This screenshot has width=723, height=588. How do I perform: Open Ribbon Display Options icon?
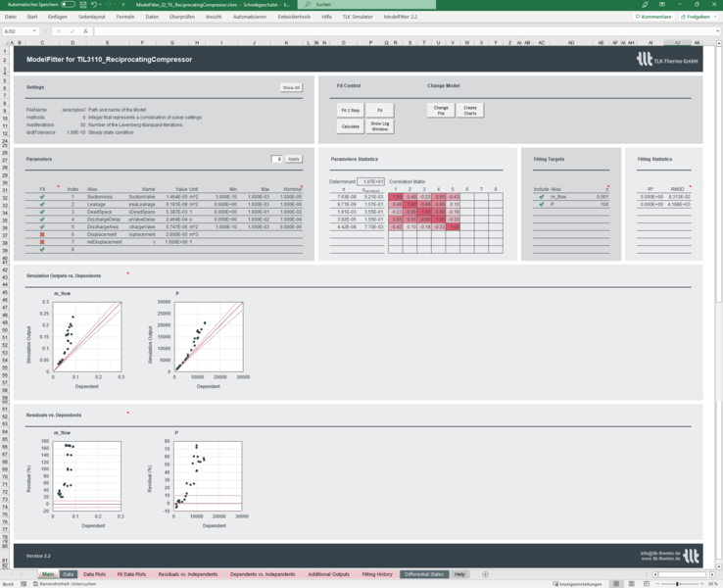click(x=662, y=4)
